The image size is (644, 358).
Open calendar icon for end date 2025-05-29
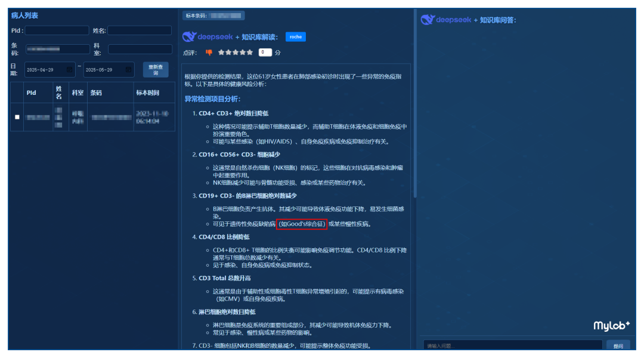[x=128, y=70]
